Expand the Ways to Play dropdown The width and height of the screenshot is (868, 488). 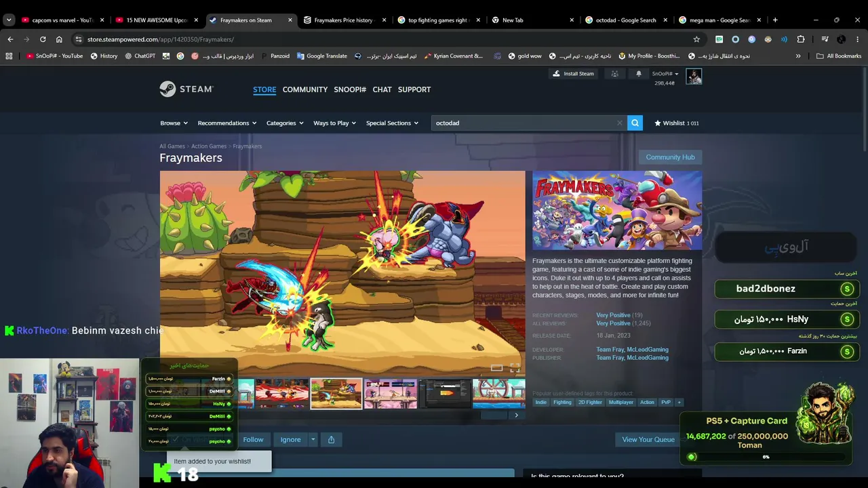(335, 123)
